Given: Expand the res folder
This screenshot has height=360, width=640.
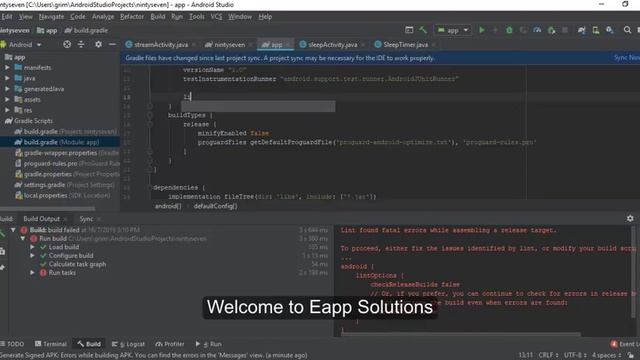Looking at the screenshot, I should pos(7,110).
